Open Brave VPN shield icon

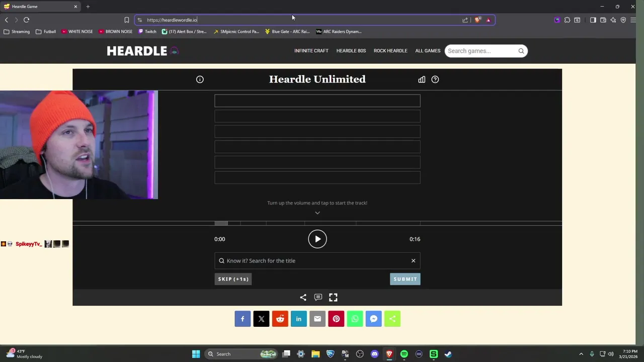click(x=623, y=20)
